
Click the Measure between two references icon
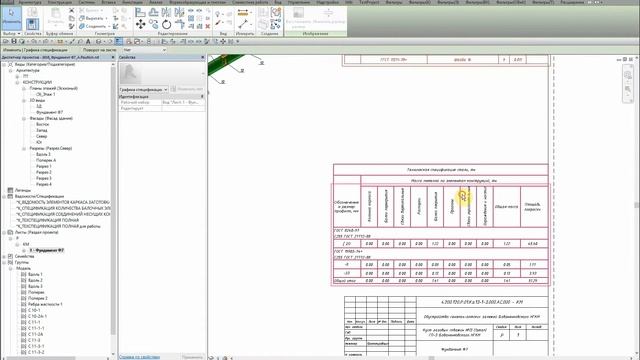pos(243,13)
